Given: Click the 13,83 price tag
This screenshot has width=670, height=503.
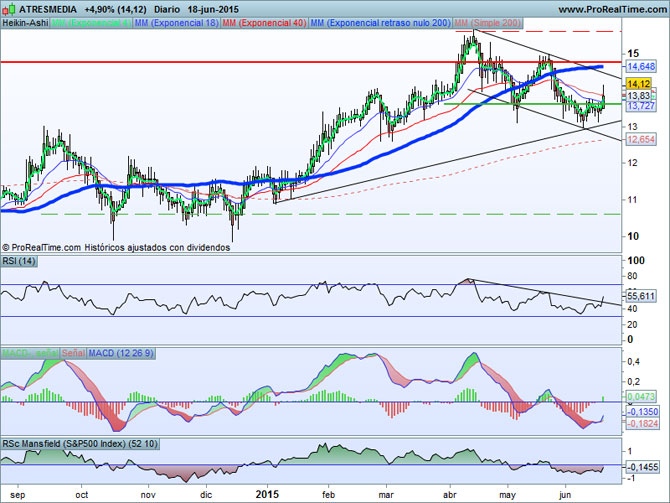Looking at the screenshot, I should [x=639, y=96].
